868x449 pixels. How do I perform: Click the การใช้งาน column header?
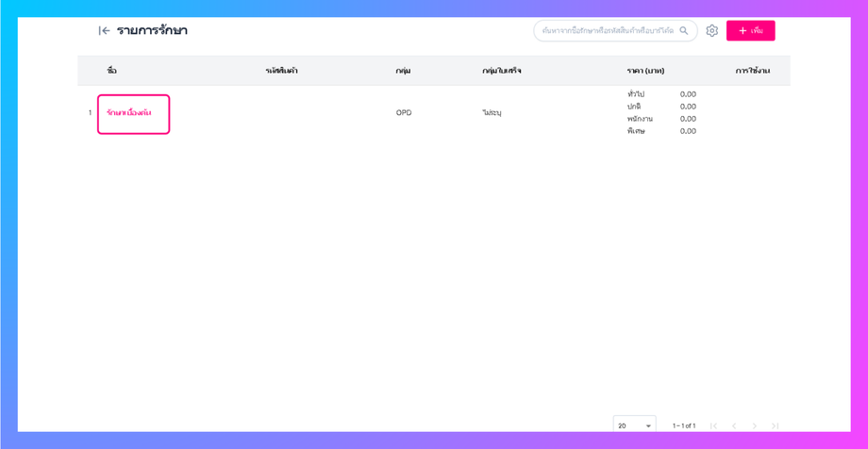(x=753, y=71)
